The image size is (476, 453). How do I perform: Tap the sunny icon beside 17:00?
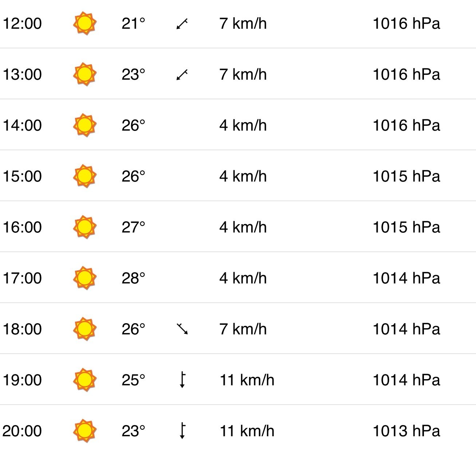[x=84, y=278]
